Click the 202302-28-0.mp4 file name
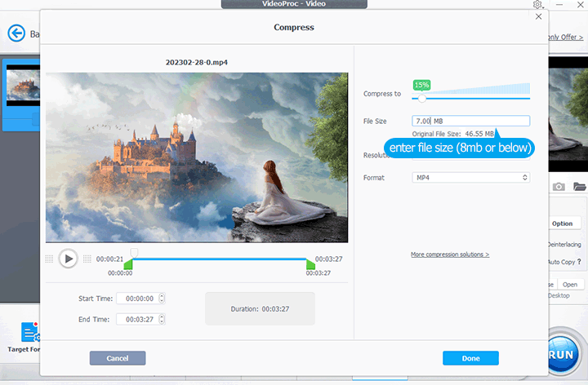Screen dimensions: 588x385 pos(197,62)
